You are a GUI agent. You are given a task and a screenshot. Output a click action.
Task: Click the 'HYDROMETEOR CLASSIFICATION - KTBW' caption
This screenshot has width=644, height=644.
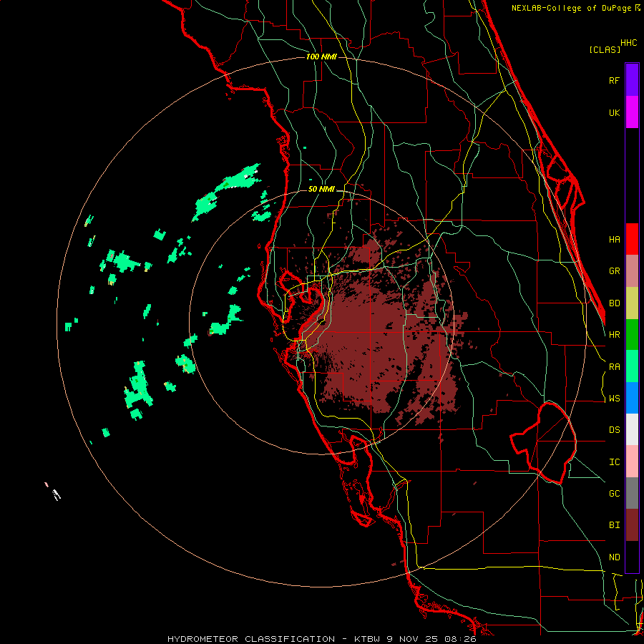point(273,639)
